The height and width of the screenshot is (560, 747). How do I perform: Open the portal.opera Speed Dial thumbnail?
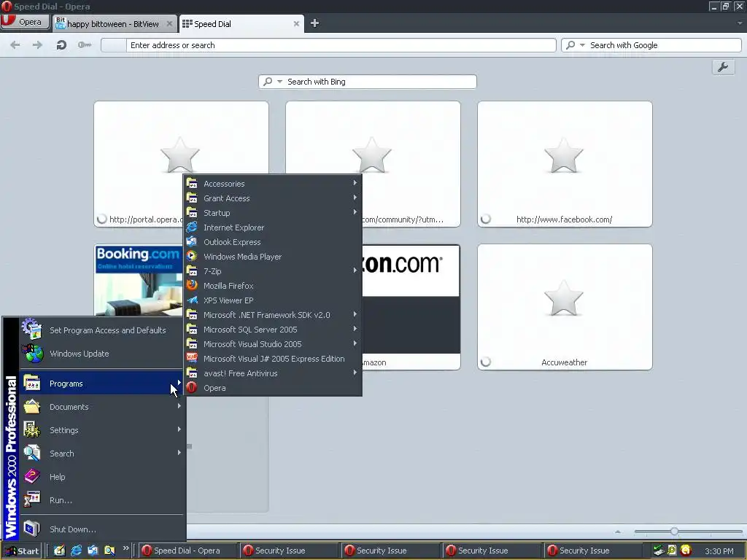click(138, 164)
